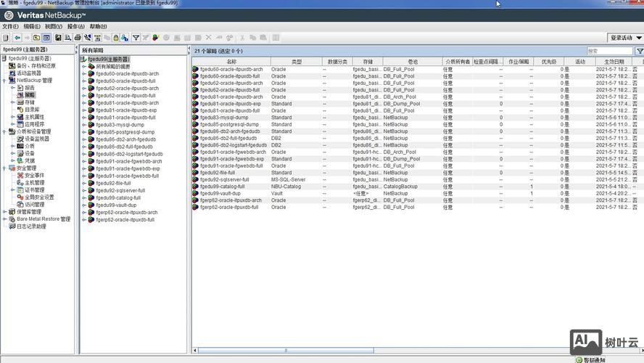The height and width of the screenshot is (363, 644).
Task: Click the printer icon in the toolbar
Action: 78,38
